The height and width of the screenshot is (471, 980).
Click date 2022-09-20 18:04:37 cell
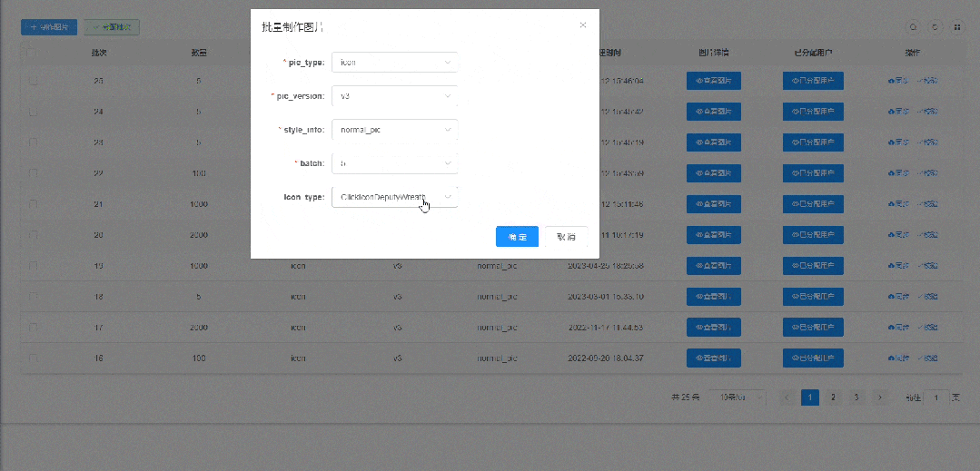click(x=606, y=358)
